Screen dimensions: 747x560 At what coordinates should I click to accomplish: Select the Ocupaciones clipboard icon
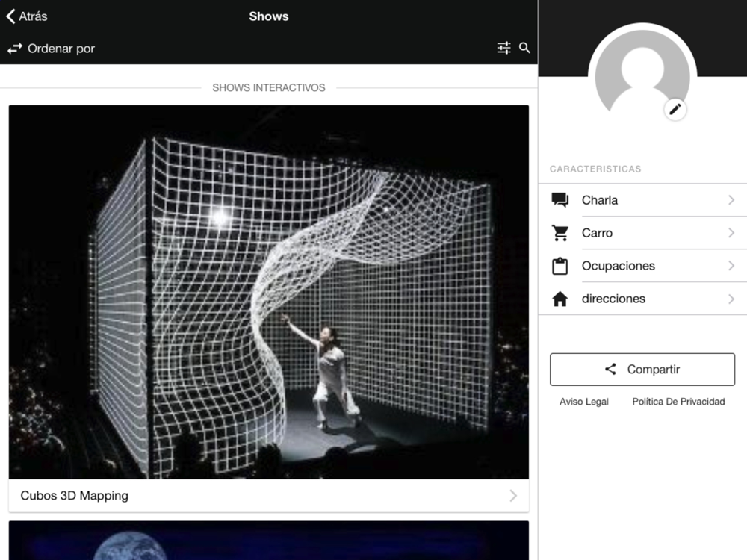(560, 266)
